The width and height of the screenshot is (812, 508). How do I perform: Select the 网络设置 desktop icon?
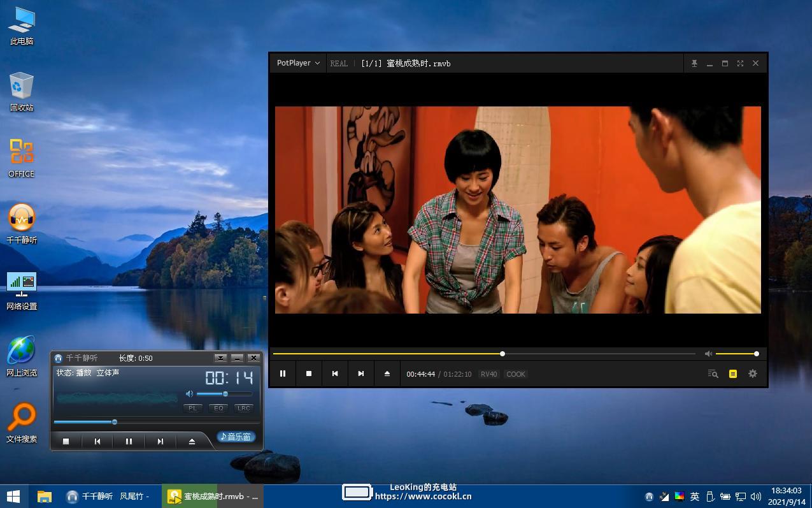point(22,291)
